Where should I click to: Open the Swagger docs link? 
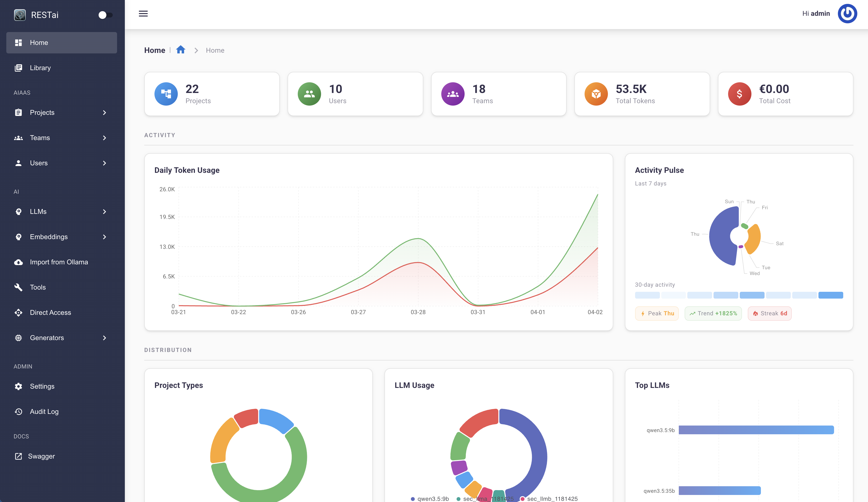pyautogui.click(x=41, y=456)
